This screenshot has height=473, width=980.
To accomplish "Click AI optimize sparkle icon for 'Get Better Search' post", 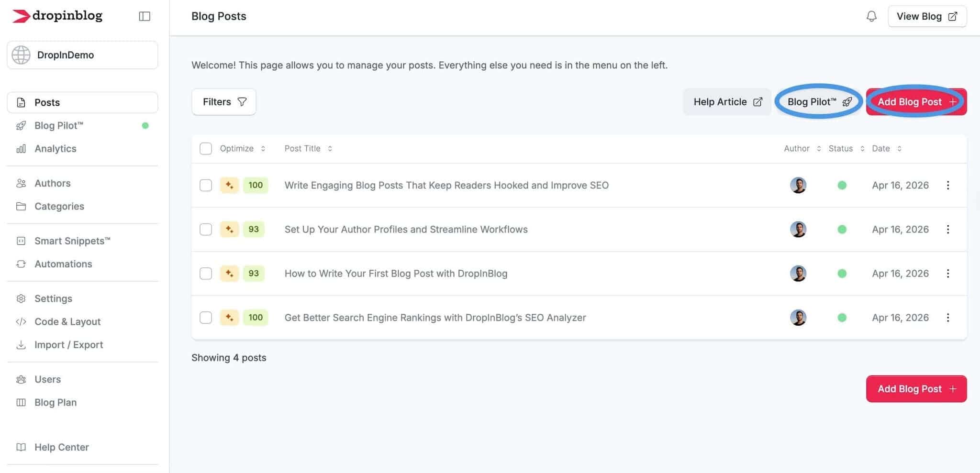I will click(x=229, y=318).
